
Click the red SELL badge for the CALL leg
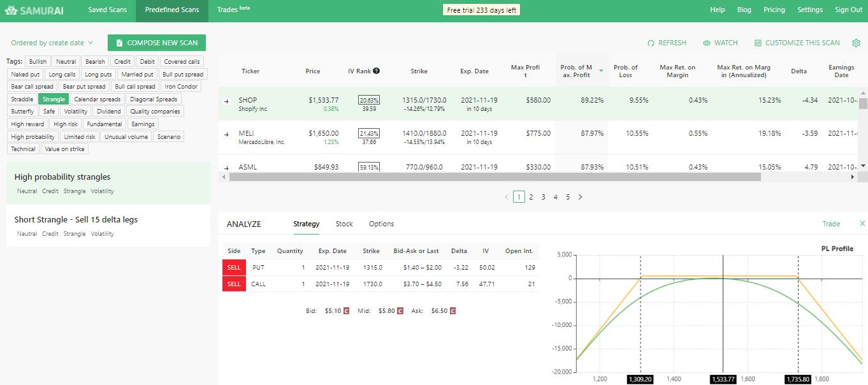pos(234,284)
